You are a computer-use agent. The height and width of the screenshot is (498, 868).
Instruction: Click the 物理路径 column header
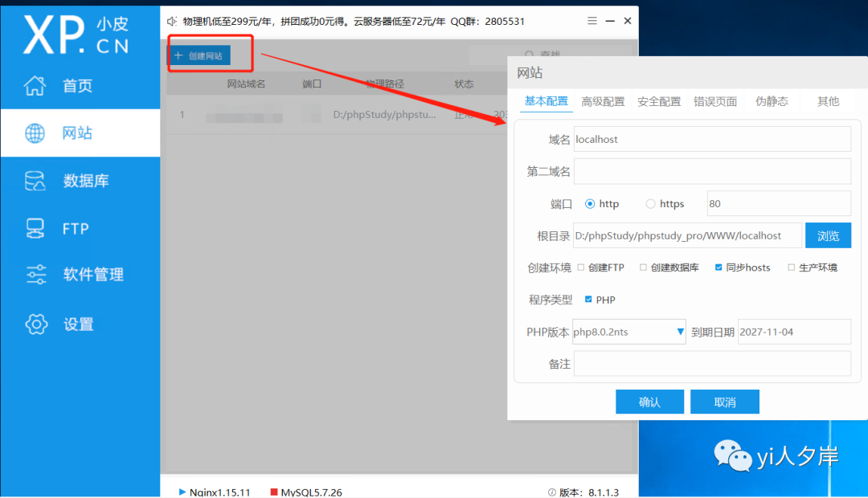coord(385,84)
